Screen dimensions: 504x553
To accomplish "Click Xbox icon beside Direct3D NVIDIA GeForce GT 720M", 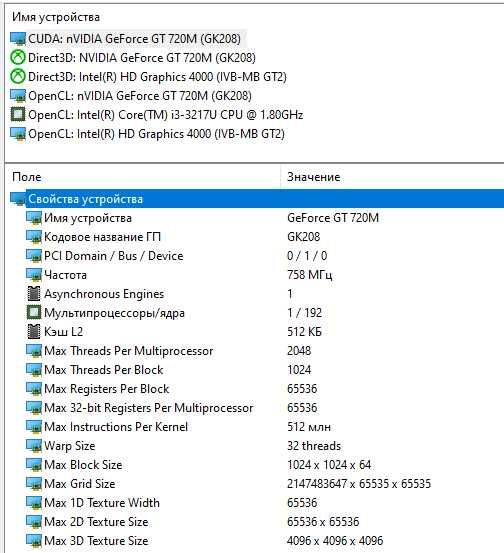I will click(18, 57).
